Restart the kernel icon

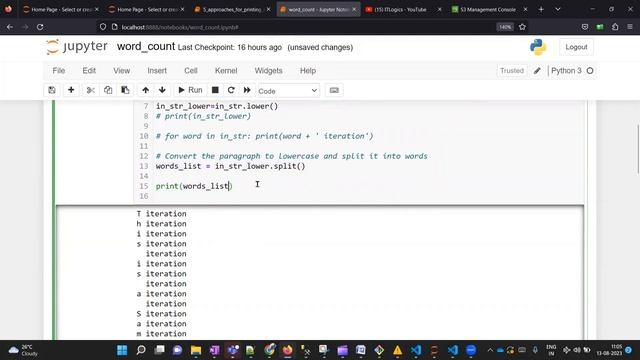pos(231,90)
